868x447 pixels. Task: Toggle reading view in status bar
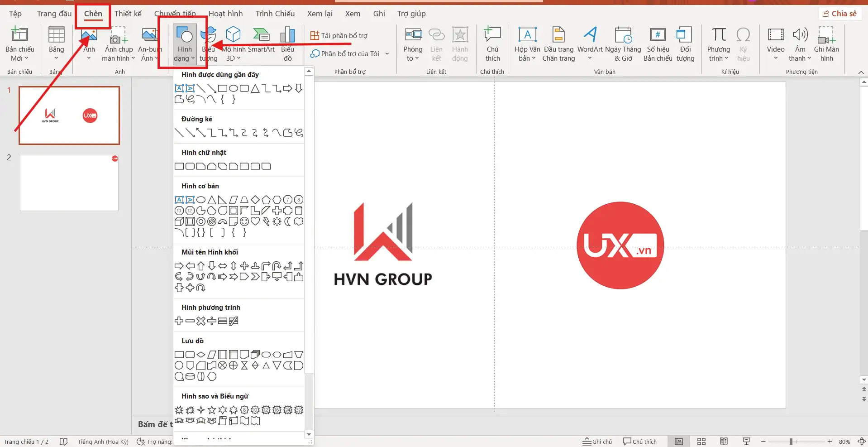point(724,442)
